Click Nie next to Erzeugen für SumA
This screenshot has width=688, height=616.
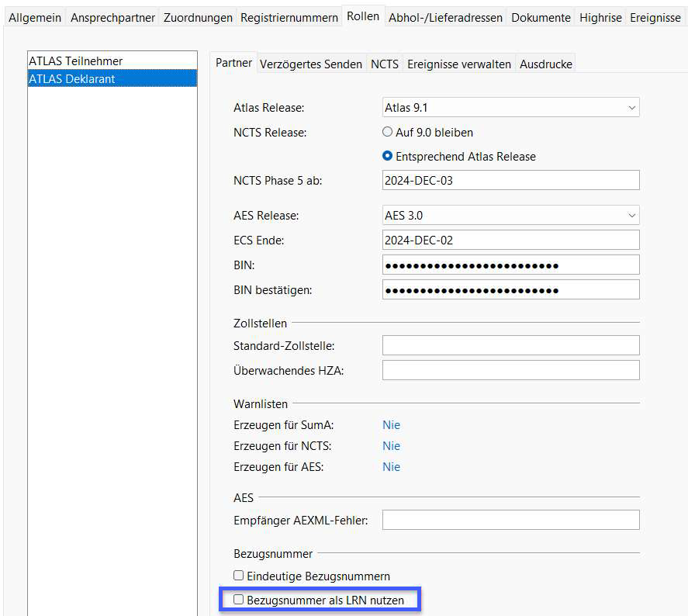[391, 425]
